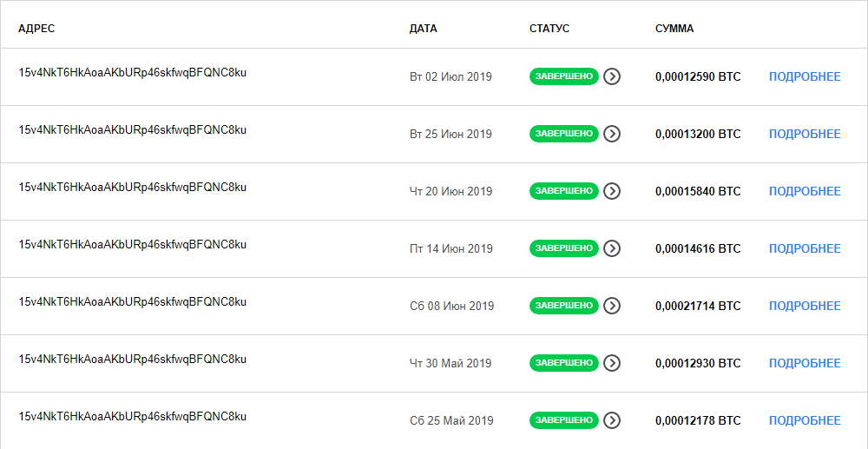Click arrow icon for 25 Май 2019 transaction
The width and height of the screenshot is (868, 449).
pyautogui.click(x=612, y=420)
